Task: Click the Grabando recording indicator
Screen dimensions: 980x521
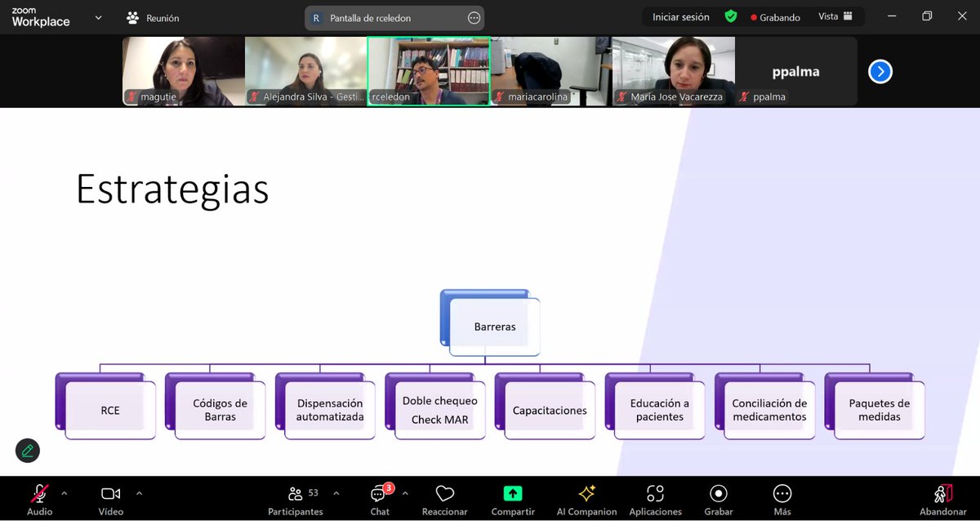Action: tap(776, 17)
